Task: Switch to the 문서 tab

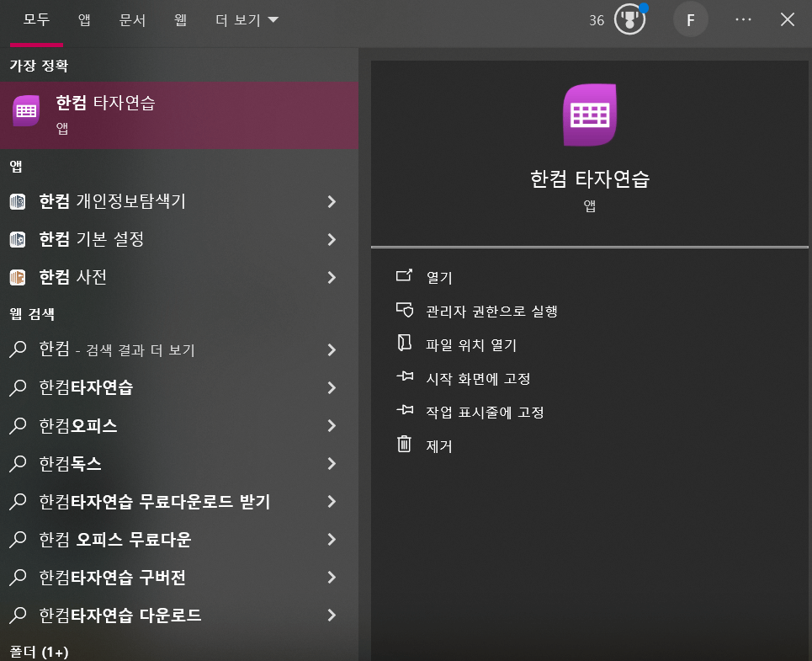Action: tap(132, 19)
